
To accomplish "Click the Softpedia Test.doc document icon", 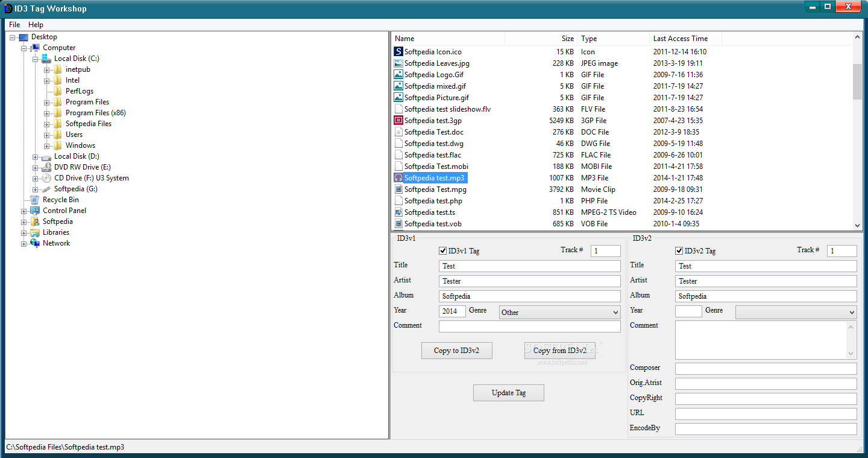I will [398, 132].
